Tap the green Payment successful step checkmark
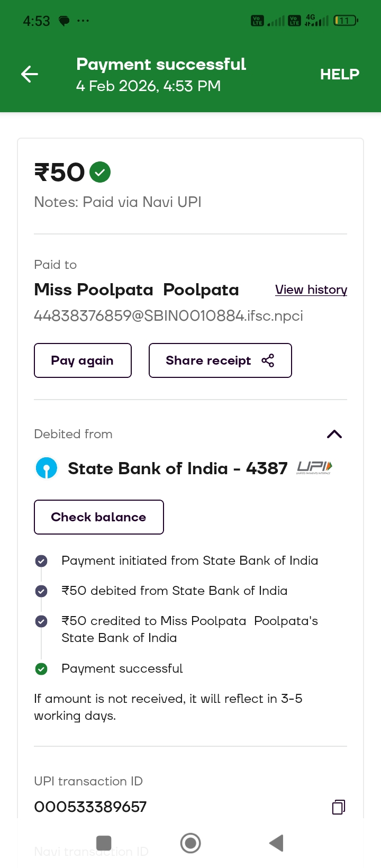 coord(41,669)
